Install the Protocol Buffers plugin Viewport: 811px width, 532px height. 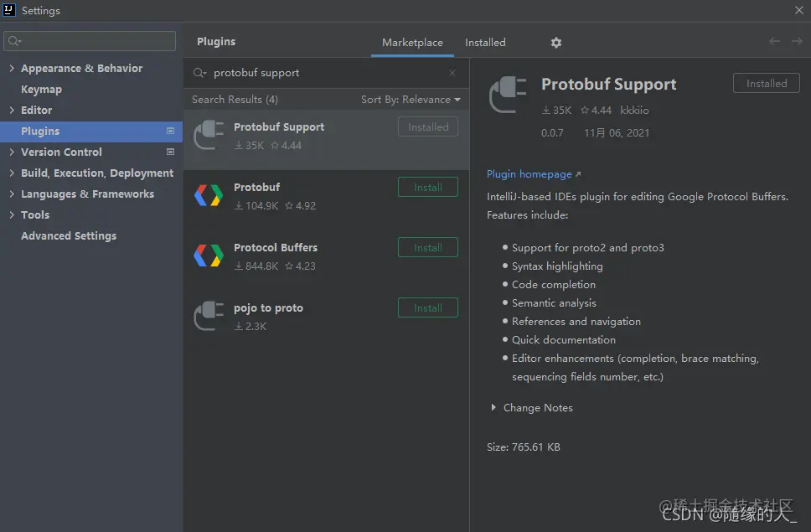point(428,247)
